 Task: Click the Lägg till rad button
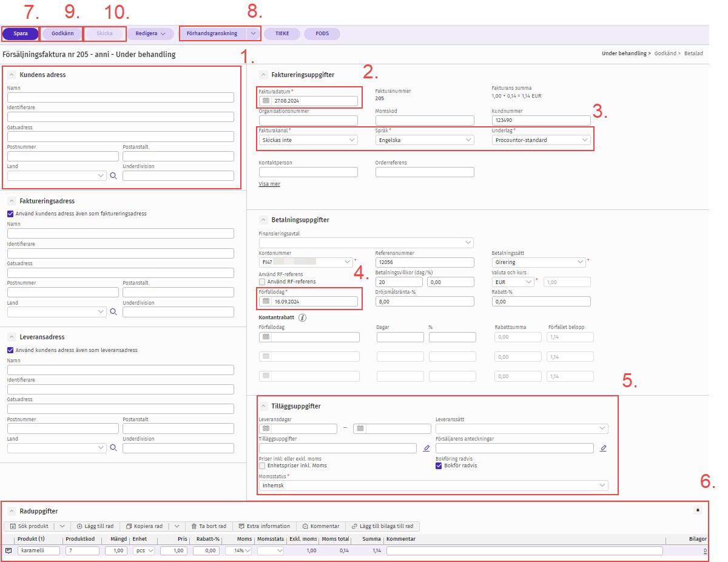tap(95, 526)
